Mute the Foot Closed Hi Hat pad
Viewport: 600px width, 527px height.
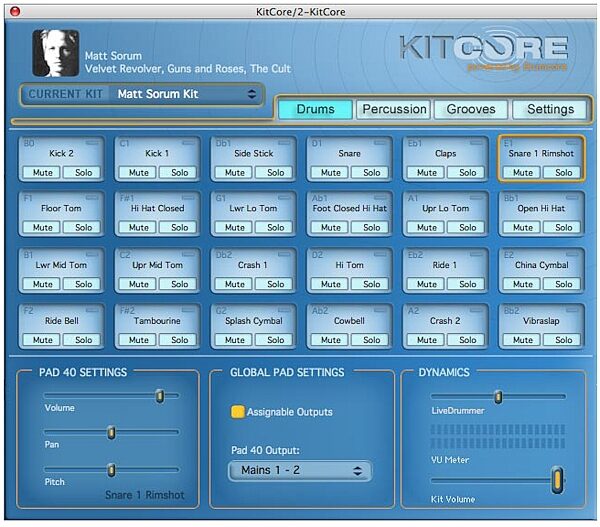331,228
